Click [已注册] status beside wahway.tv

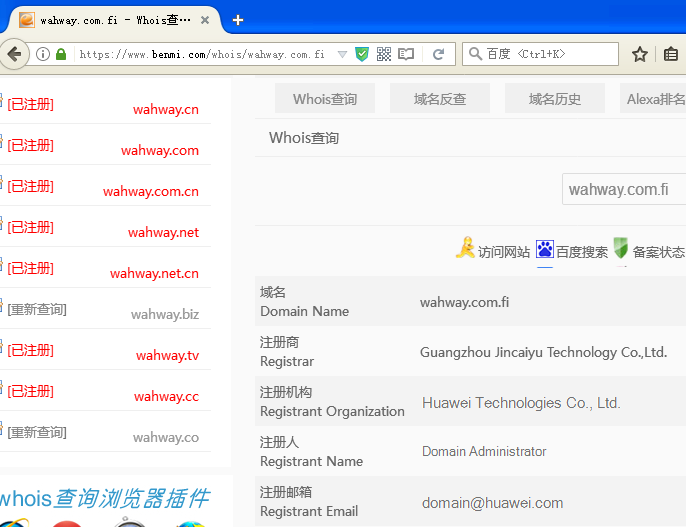coord(30,350)
